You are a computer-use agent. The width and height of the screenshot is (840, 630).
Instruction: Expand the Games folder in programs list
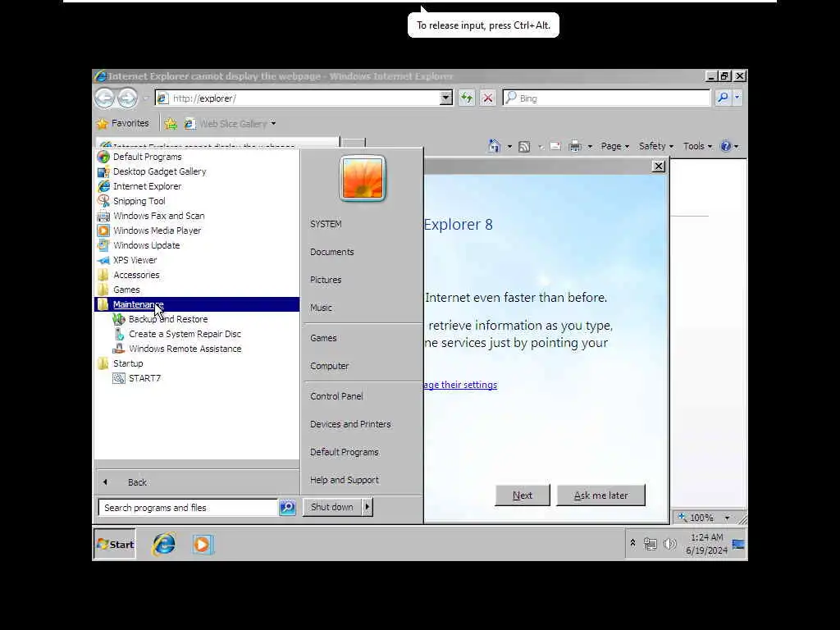pos(126,290)
